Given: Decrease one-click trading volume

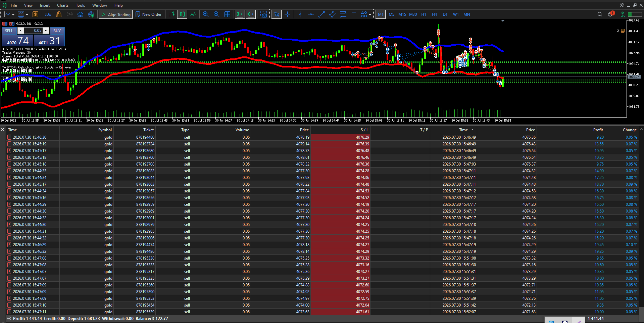Looking at the screenshot, I should pos(20,31).
